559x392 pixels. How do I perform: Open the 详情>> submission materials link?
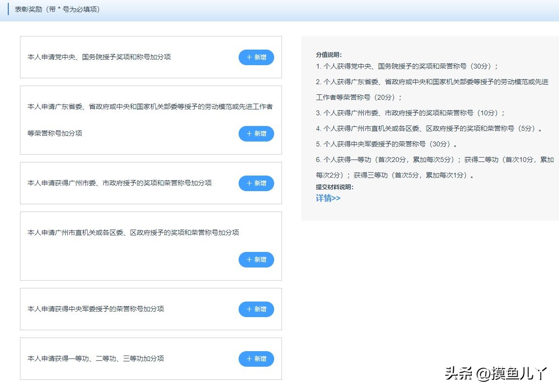coord(329,198)
